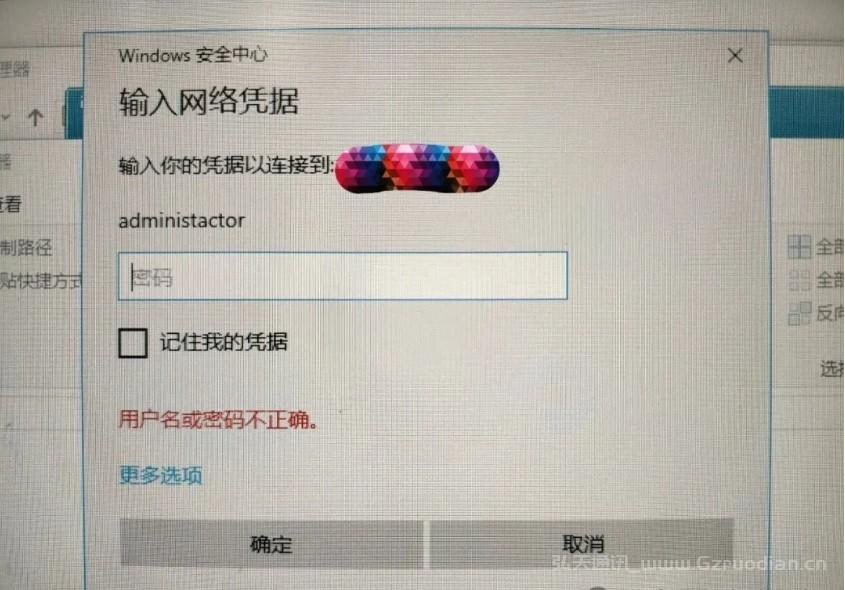Focus the 密码 password input field
Viewport: 845px width, 590px height.
coord(343,276)
